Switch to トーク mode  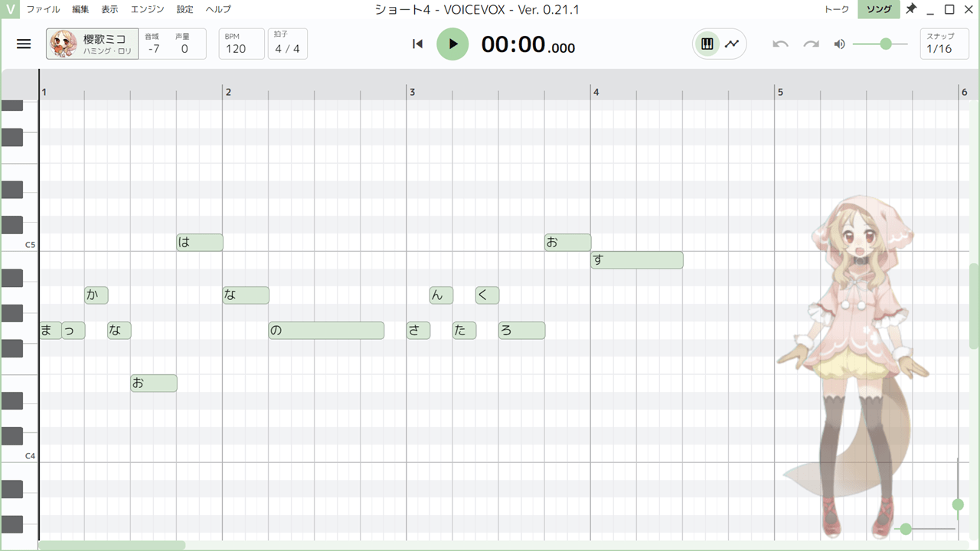point(836,9)
